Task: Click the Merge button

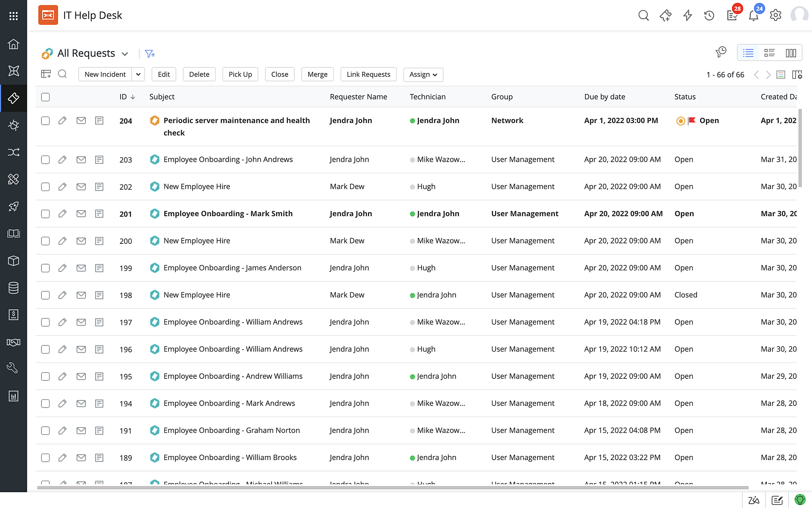Action: tap(317, 74)
